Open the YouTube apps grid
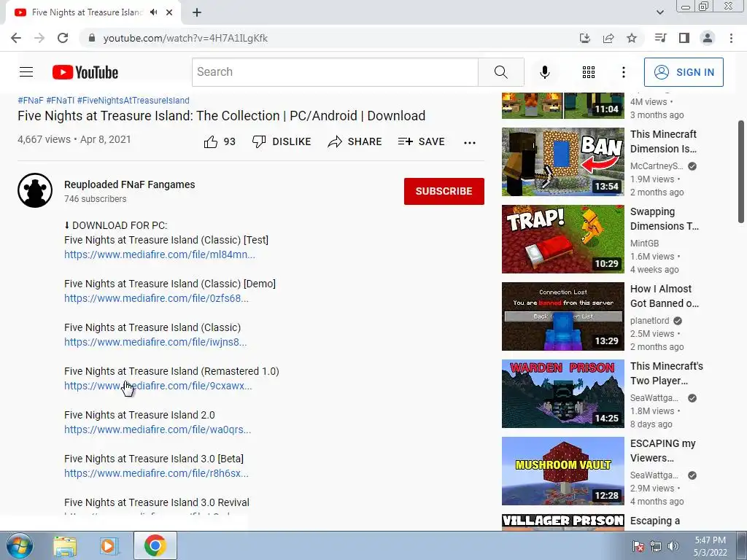The width and height of the screenshot is (747, 560). coord(589,72)
